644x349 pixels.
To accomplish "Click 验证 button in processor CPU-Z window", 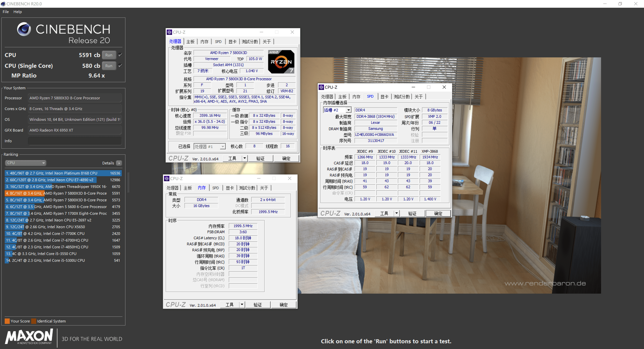I will point(260,158).
